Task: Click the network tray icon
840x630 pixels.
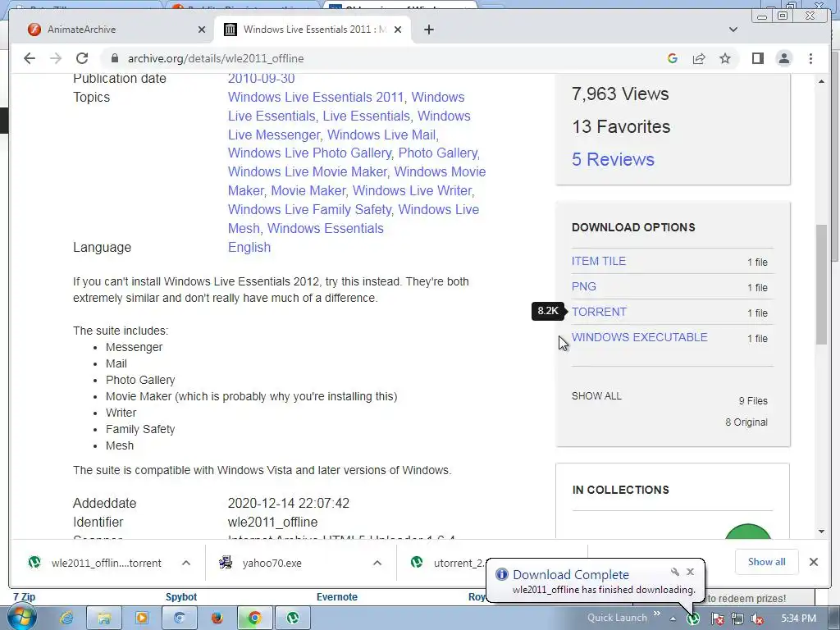Action: coord(737,619)
